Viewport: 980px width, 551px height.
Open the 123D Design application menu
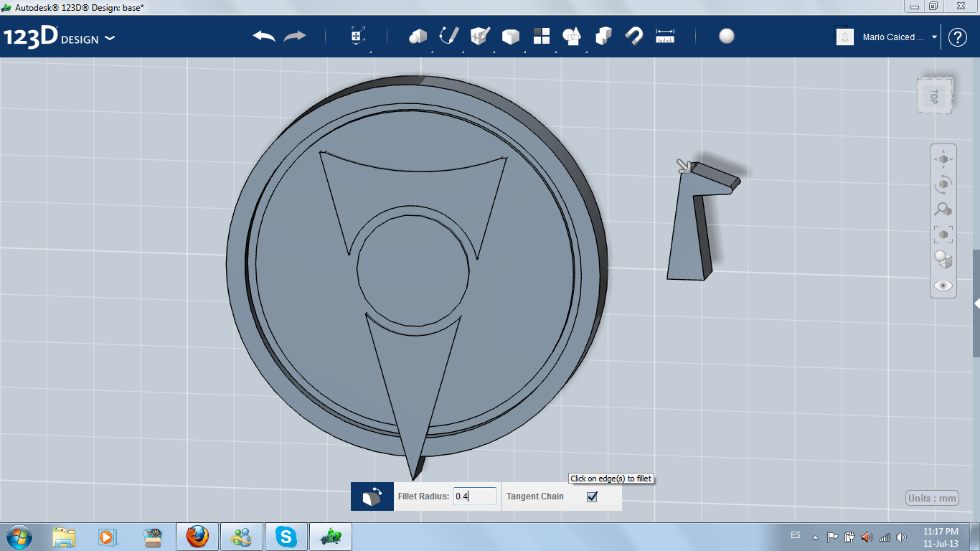59,38
